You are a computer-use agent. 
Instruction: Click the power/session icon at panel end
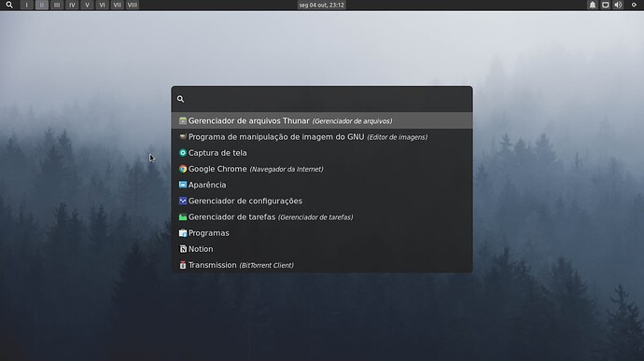[x=634, y=5]
